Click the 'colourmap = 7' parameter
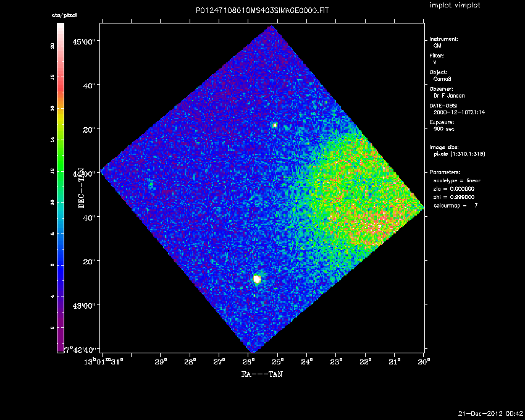The width and height of the screenshot is (525, 420). [x=455, y=206]
